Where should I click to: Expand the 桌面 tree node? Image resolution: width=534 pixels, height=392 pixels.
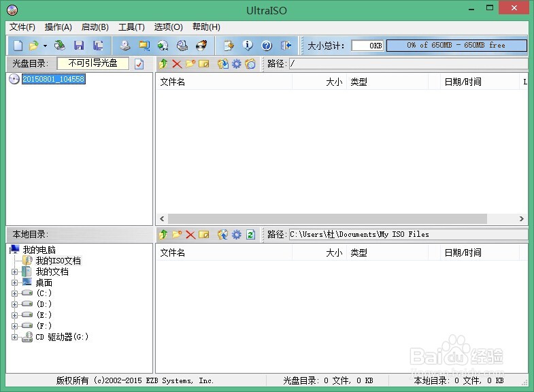pos(14,282)
